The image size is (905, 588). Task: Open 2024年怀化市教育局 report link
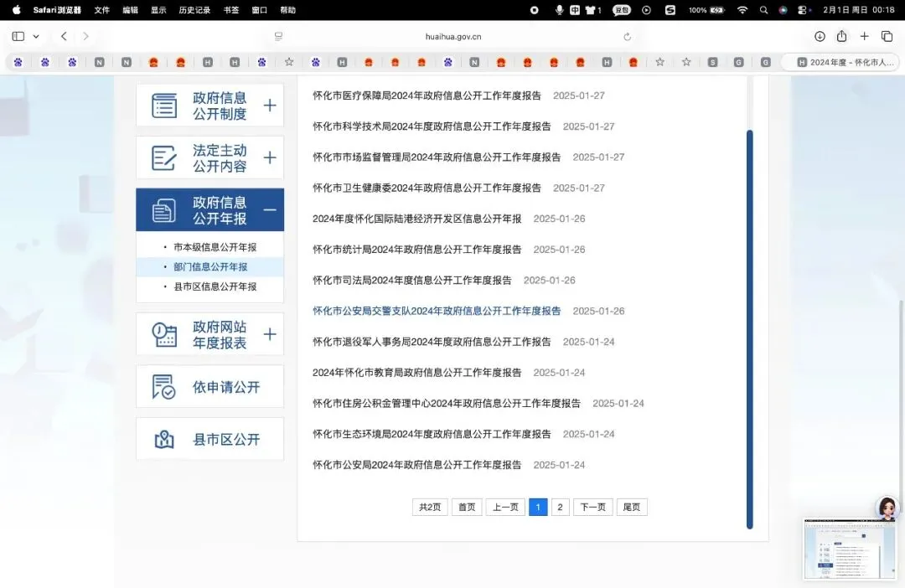click(416, 373)
